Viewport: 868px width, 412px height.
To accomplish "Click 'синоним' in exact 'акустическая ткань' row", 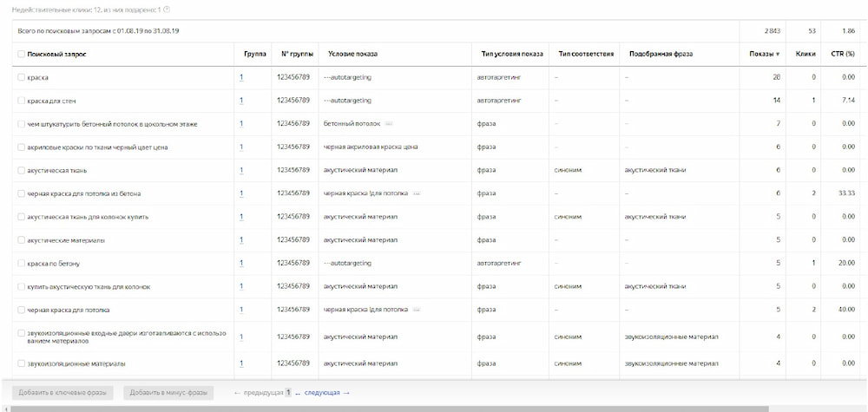I will [568, 170].
